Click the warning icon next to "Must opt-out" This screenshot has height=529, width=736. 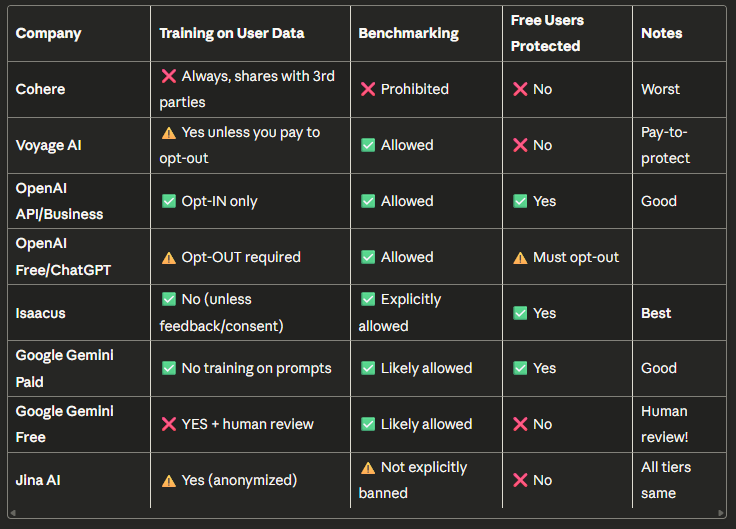point(520,257)
